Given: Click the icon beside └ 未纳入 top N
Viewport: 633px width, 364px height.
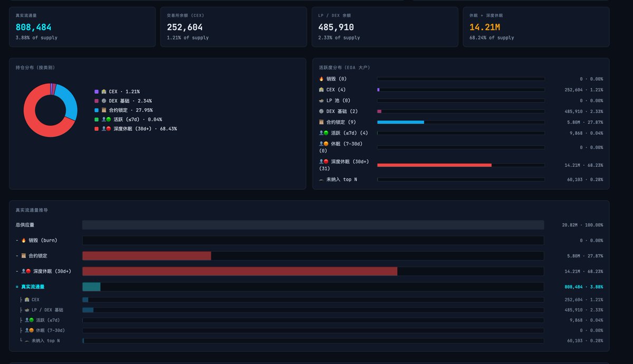Looking at the screenshot, I should [x=27, y=341].
